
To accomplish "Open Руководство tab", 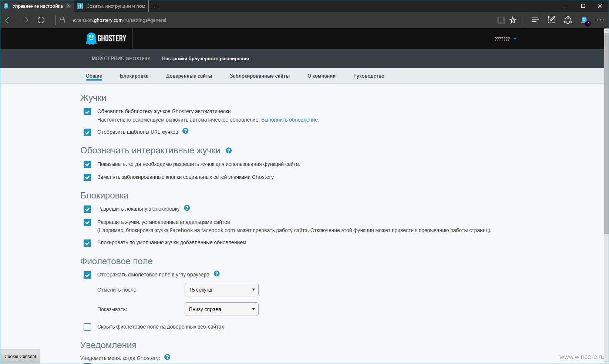I will coord(369,76).
